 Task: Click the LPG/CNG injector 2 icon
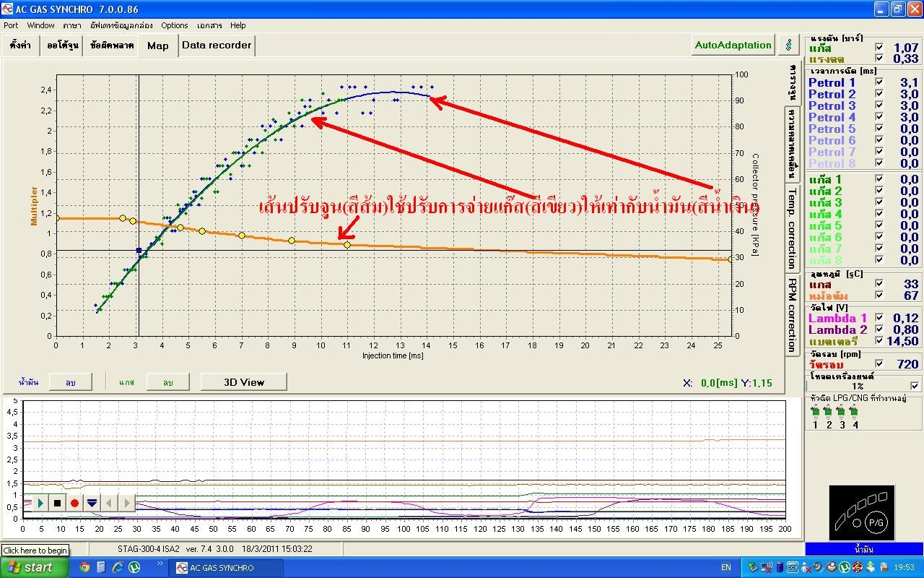coord(828,412)
